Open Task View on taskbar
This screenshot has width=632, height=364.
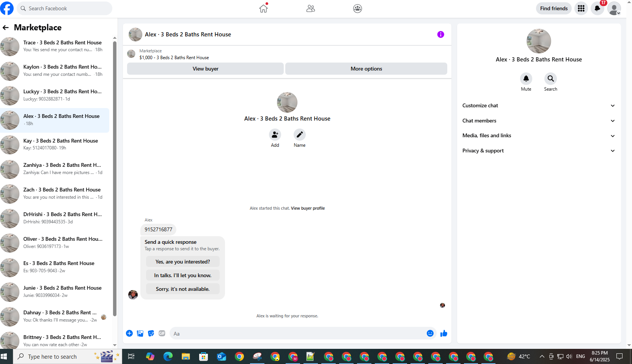coord(131,356)
